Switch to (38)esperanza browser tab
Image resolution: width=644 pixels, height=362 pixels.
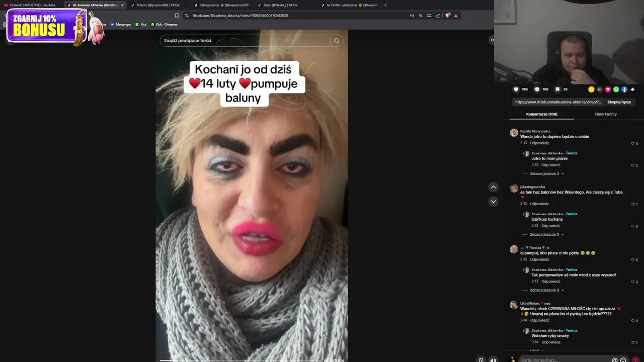(x=221, y=5)
